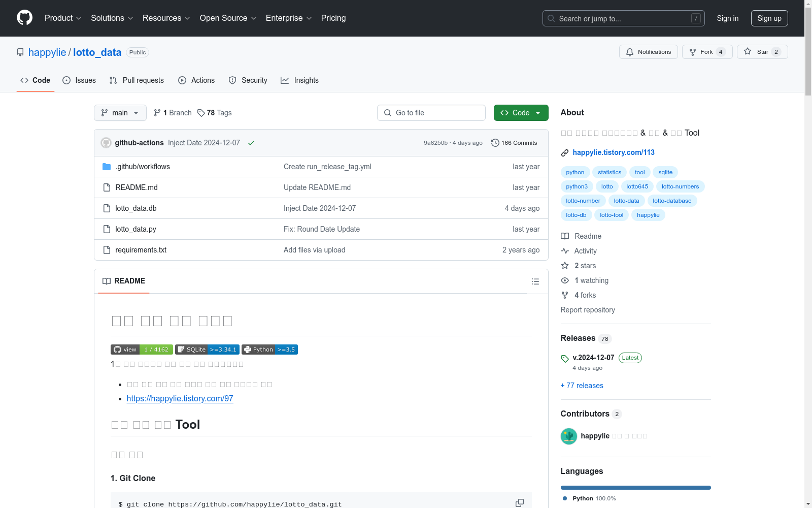Switch to the Code tab
Screen dimensions: 812x508
[35, 80]
